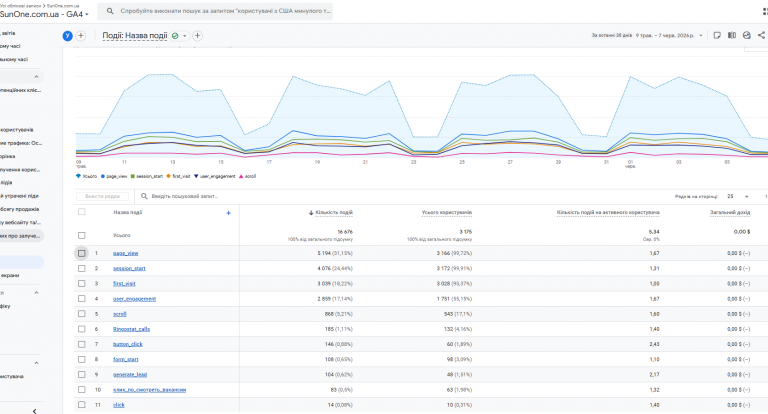The width and height of the screenshot is (768, 414).
Task: Sort by total users column header
Action: [x=447, y=213]
